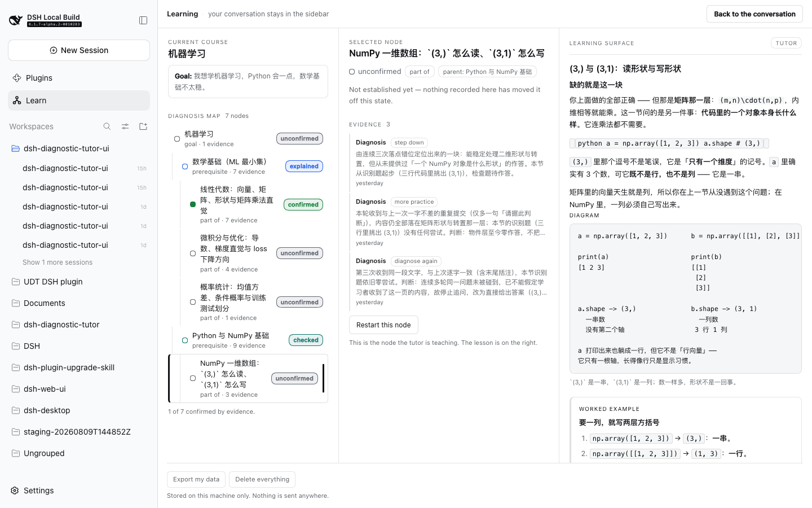The height and width of the screenshot is (508, 812).
Task: Click the 'step down' diagnosis evidence tag
Action: 409,143
